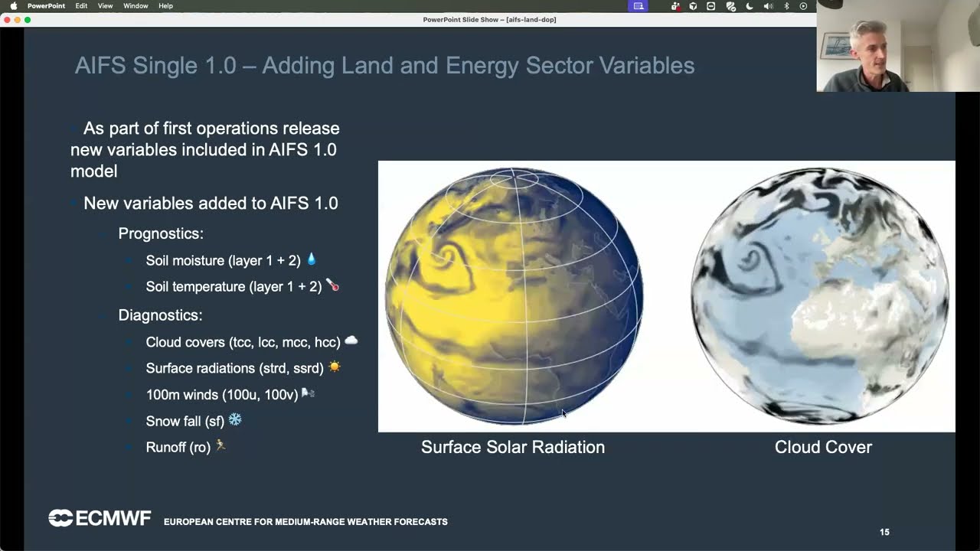Screen dimensions: 980x551
Task: Open the Apple menu
Action: point(13,5)
